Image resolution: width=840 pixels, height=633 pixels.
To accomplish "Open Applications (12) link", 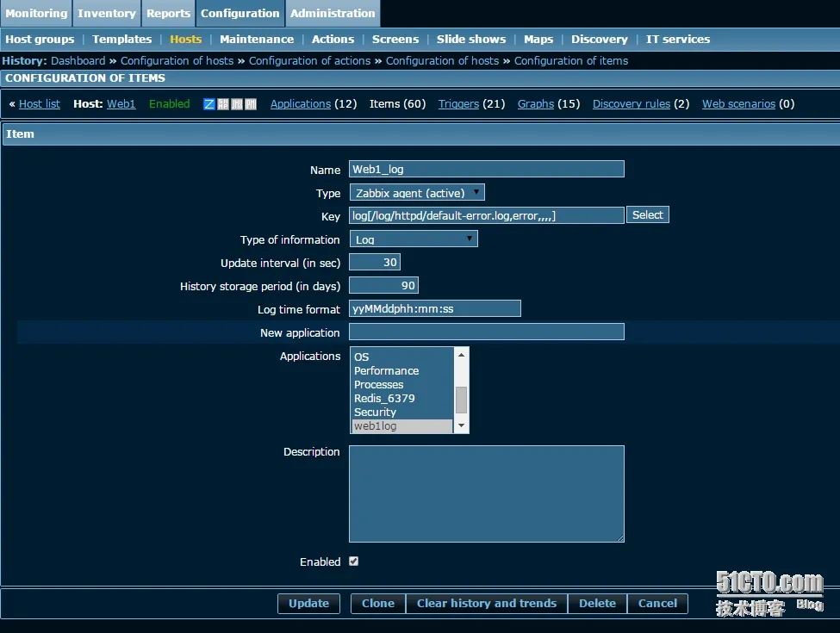I will coord(301,104).
